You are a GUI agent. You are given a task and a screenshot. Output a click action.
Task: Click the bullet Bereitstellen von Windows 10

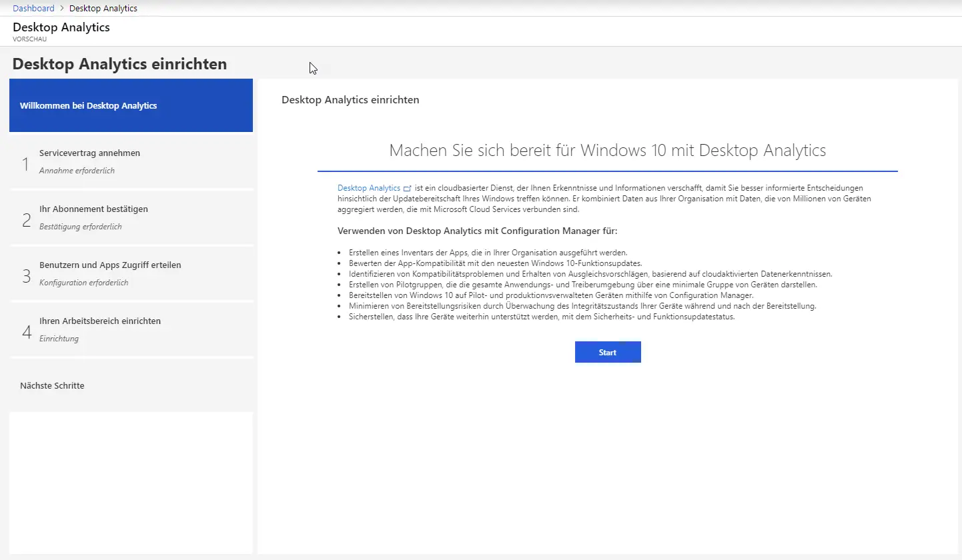click(551, 295)
